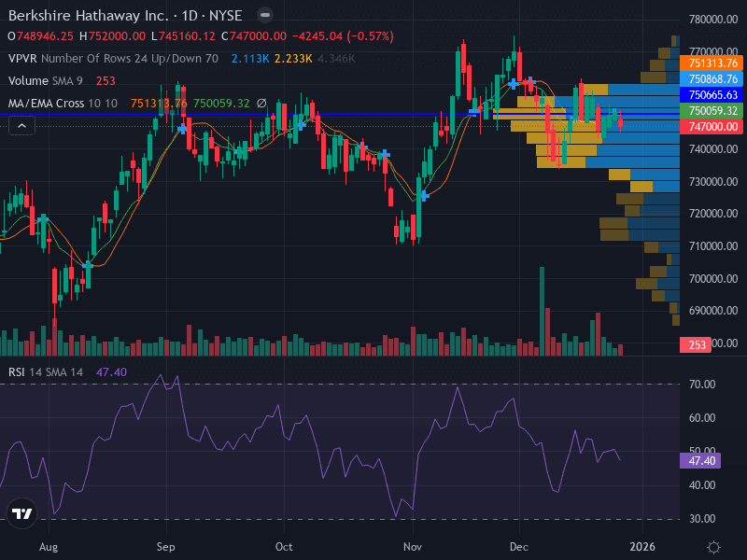
Task: Click the MA/EMA Cross indicator label
Action: pos(63,104)
